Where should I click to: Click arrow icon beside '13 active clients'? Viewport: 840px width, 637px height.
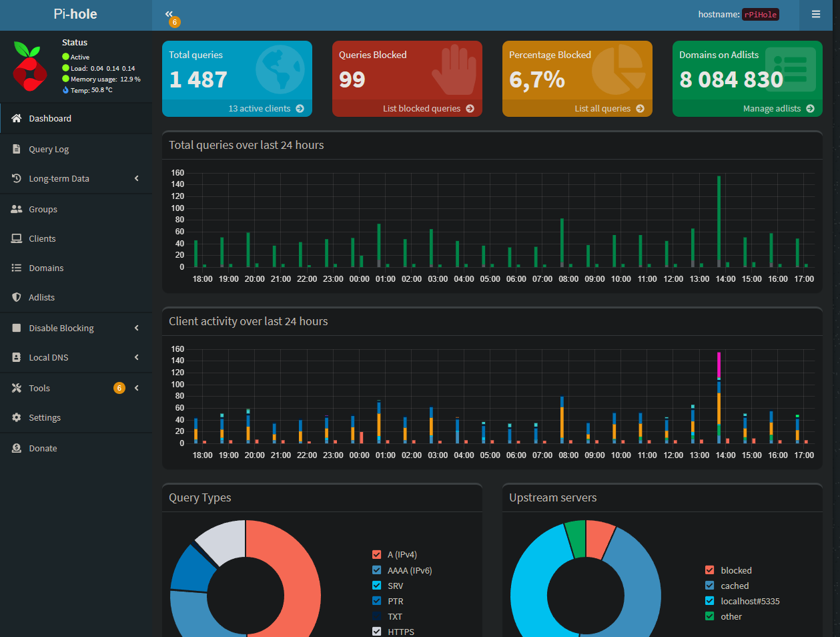pos(300,108)
